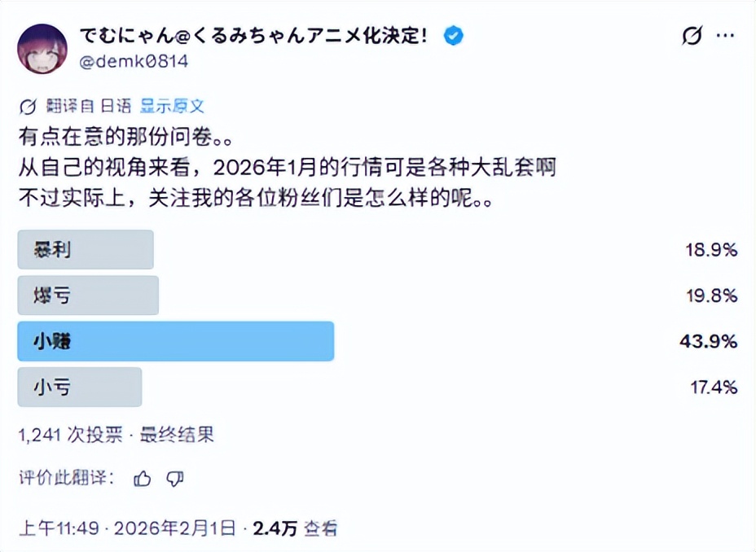Click the 评价此翻译 label text
756x552 pixels.
pos(67,478)
